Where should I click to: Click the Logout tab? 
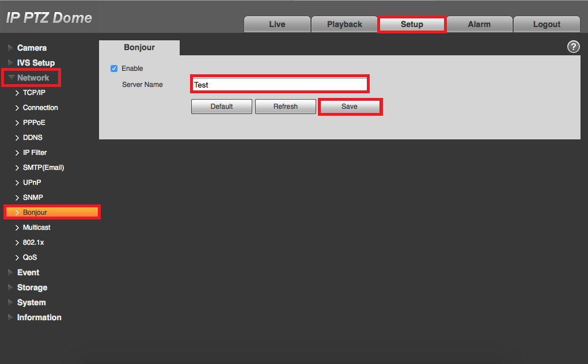point(547,24)
